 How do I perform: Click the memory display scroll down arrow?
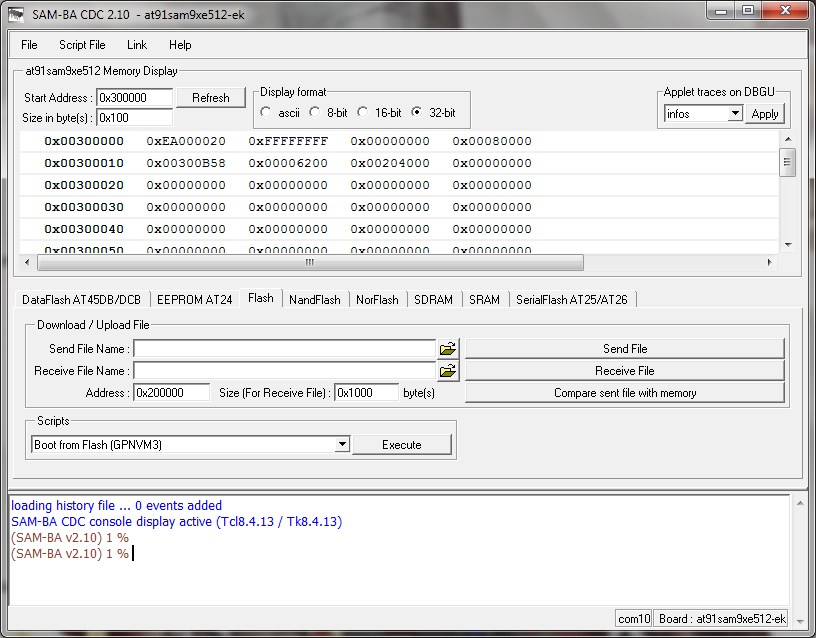point(788,245)
